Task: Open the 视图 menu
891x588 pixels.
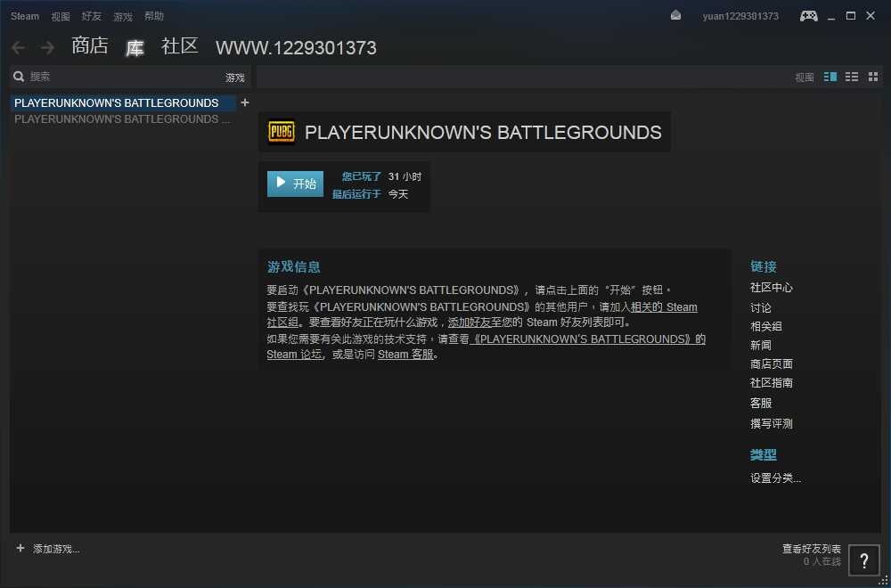Action: click(61, 16)
